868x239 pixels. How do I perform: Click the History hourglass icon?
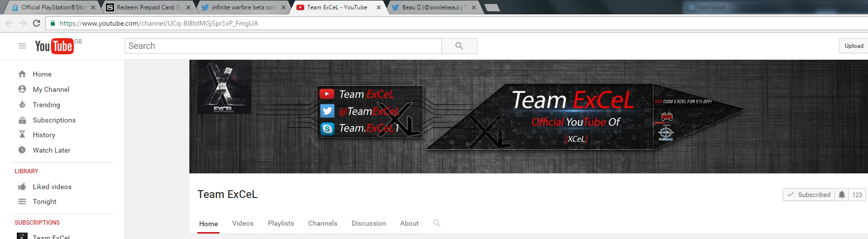[22, 134]
